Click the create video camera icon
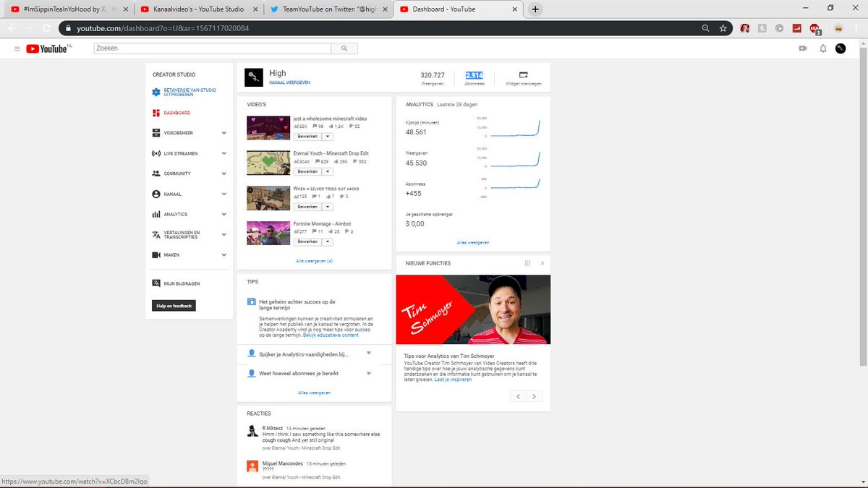 click(x=802, y=48)
